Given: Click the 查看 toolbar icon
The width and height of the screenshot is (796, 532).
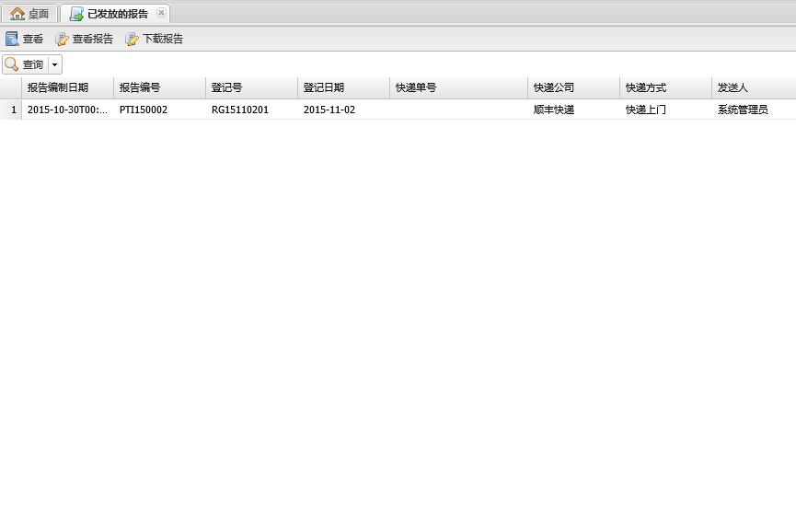Looking at the screenshot, I should (12, 39).
